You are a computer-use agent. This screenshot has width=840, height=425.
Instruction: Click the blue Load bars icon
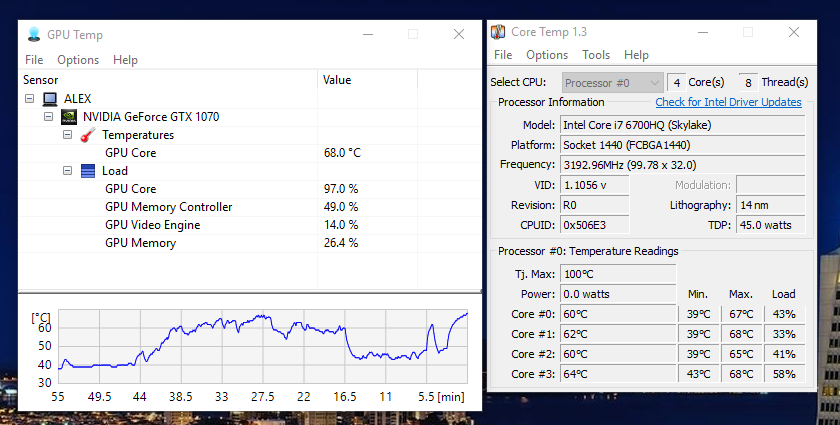point(88,171)
